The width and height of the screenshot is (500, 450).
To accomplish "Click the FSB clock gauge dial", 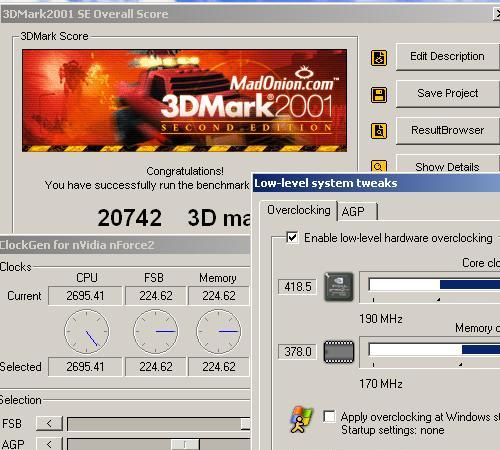I will [156, 332].
